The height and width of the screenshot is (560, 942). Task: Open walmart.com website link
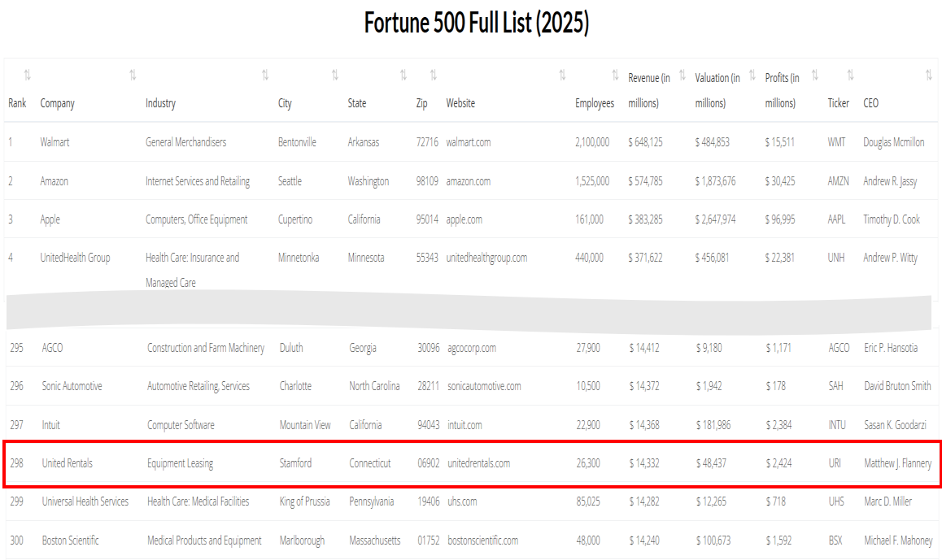pyautogui.click(x=468, y=142)
